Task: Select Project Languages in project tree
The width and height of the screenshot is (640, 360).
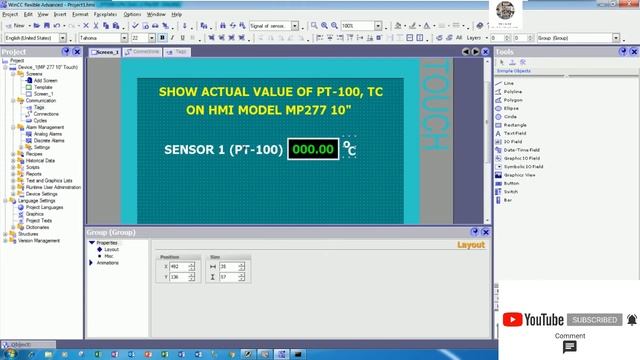Action: pyautogui.click(x=41, y=207)
